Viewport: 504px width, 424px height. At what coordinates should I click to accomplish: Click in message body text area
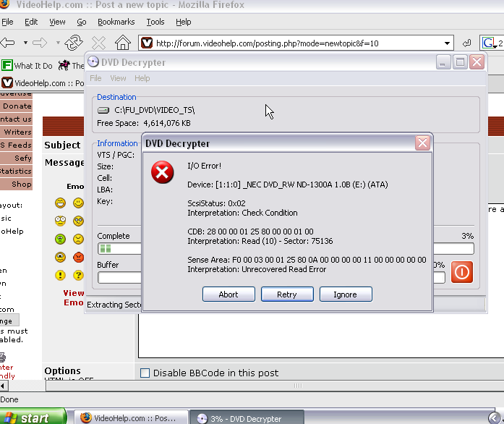(321, 334)
